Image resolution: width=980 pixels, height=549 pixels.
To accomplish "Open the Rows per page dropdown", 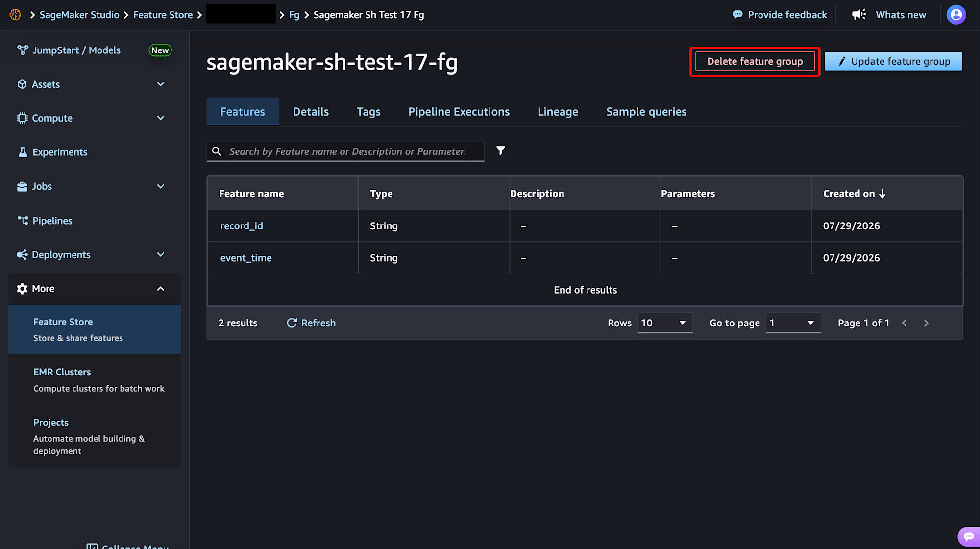I will [664, 323].
